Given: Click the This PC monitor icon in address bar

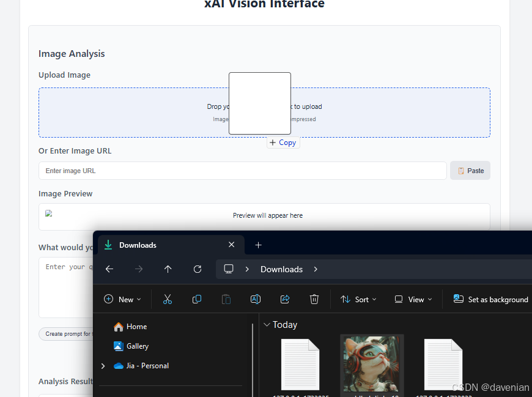Looking at the screenshot, I should pos(229,269).
